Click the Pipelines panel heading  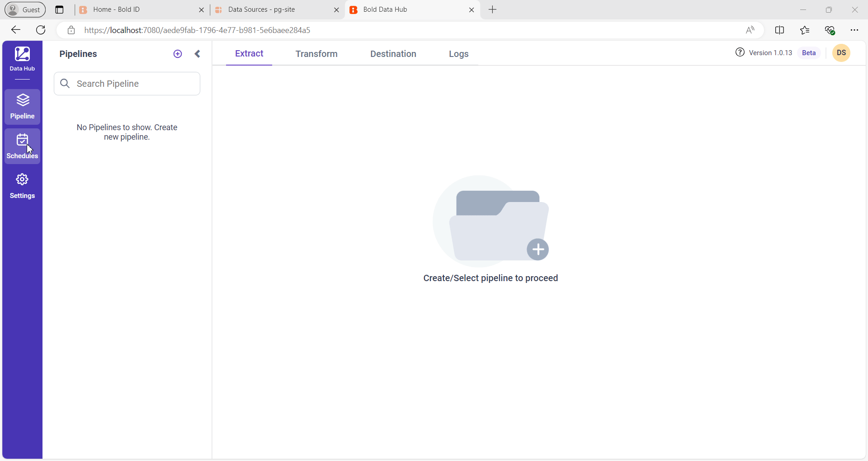[x=78, y=54]
